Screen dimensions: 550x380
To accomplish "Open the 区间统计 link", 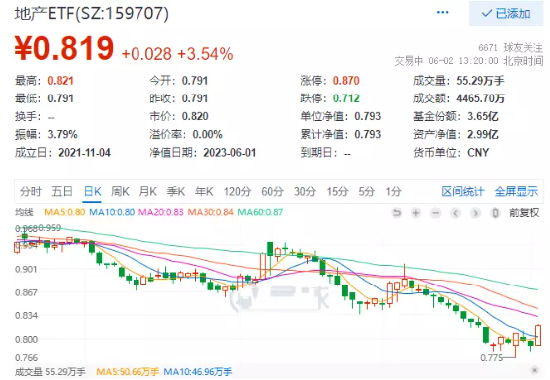I will click(x=463, y=192).
